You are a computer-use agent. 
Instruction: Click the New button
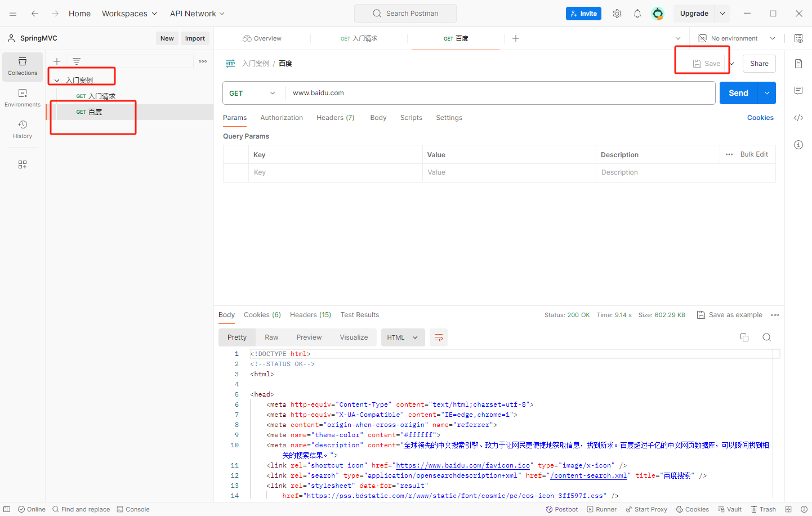[167, 38]
